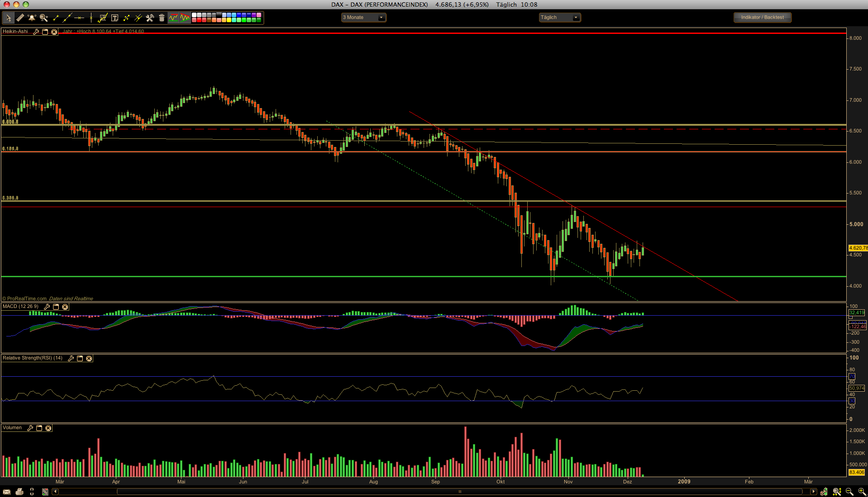The width and height of the screenshot is (868, 497).
Task: Toggle horizontal support/resistance lines display
Action: click(173, 18)
